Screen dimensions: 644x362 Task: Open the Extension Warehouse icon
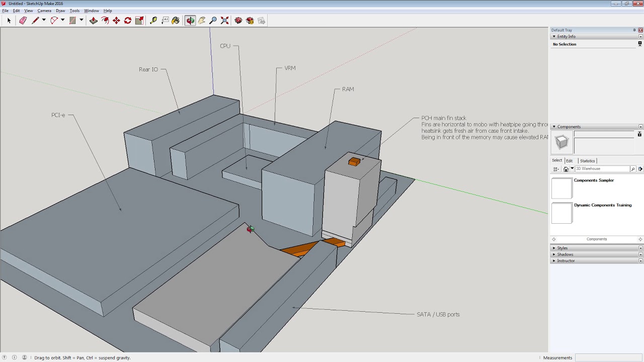click(x=250, y=21)
